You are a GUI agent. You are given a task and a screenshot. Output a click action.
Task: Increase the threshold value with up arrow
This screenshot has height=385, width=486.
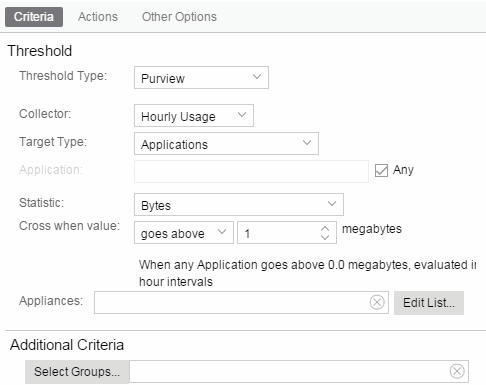point(325,229)
